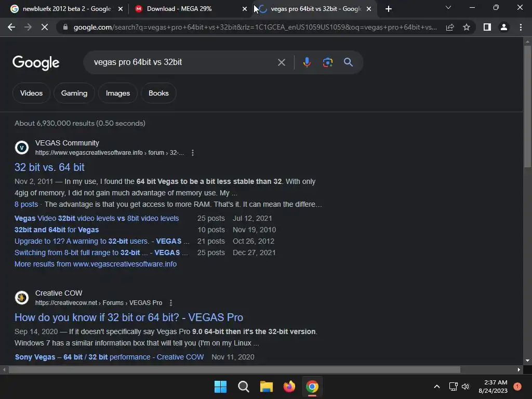This screenshot has height=399, width=532.
Task: Open 'Sony Vegas – 64 bit / 32 bit performance' link
Action: 109,357
